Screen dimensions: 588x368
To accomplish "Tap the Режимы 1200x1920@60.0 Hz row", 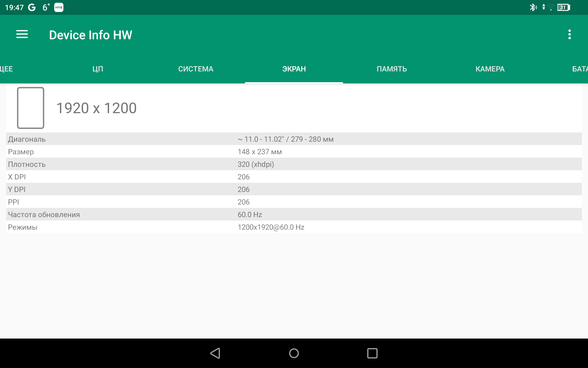I will point(293,227).
